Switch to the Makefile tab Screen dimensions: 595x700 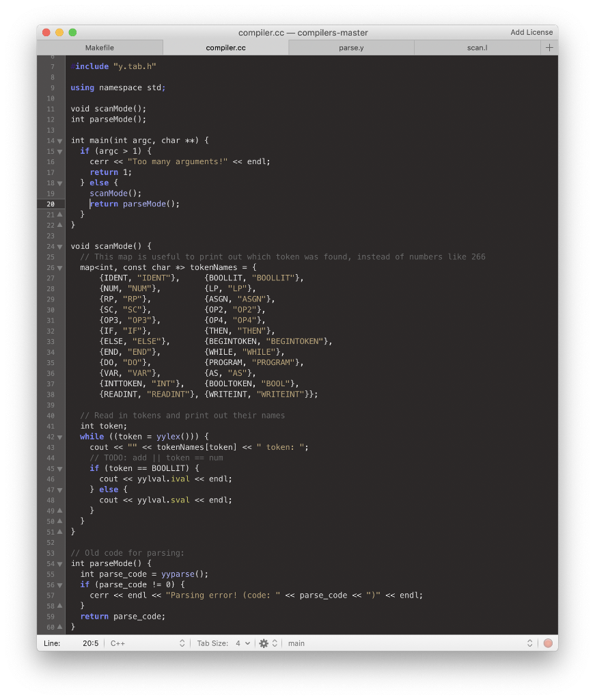coord(100,48)
